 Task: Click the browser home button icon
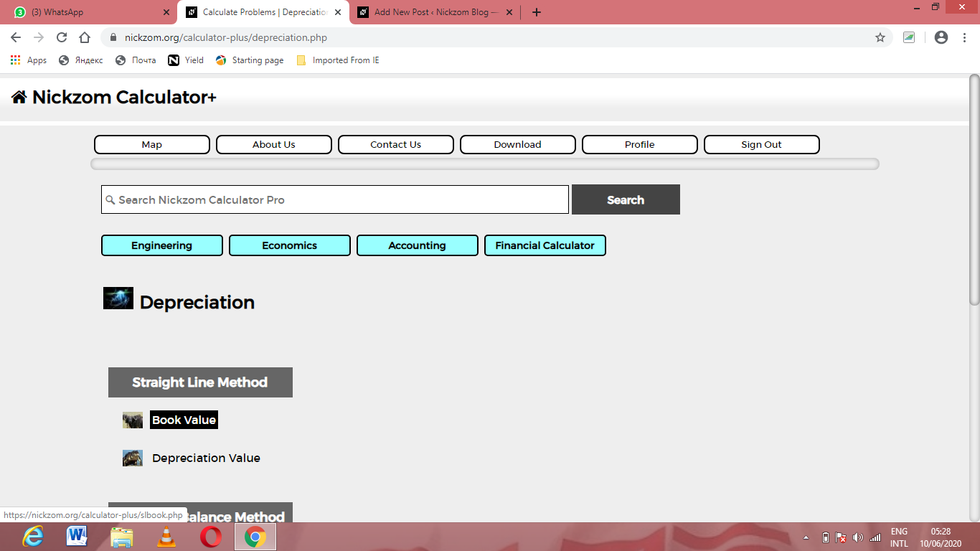85,37
